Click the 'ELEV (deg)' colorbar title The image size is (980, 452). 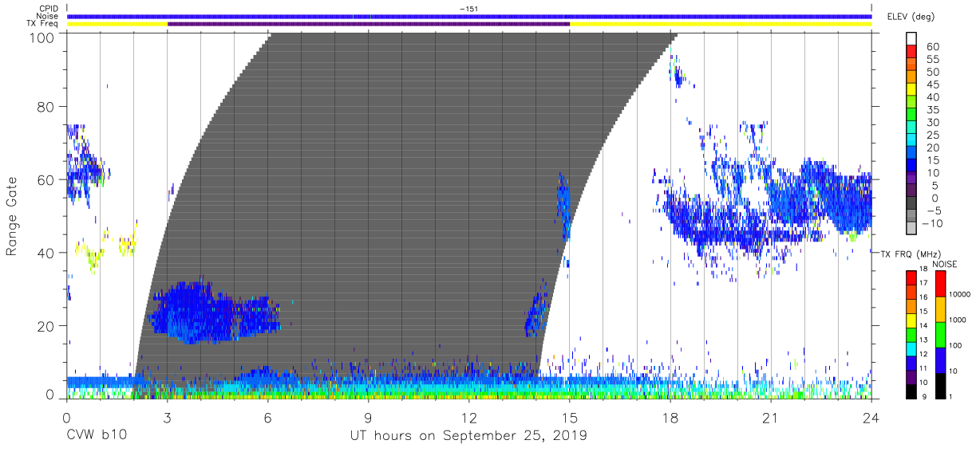click(910, 17)
